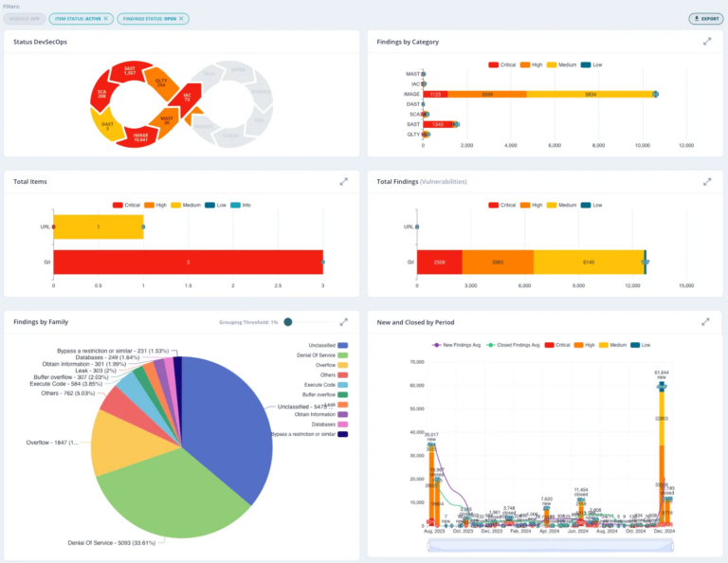Expand the Total Findings chart
This screenshot has height=563, width=728.
[706, 182]
